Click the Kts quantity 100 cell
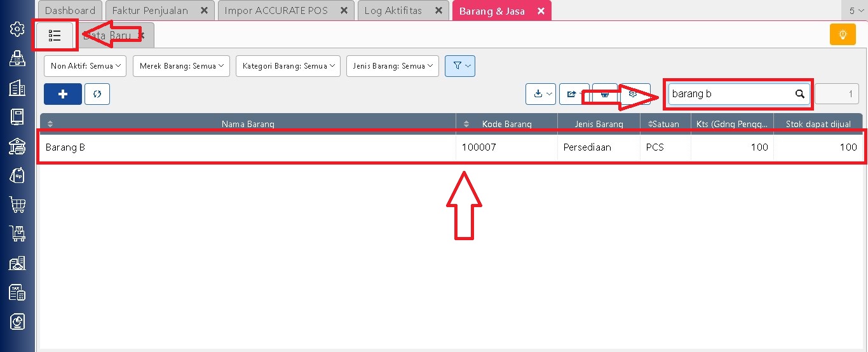 coord(732,147)
